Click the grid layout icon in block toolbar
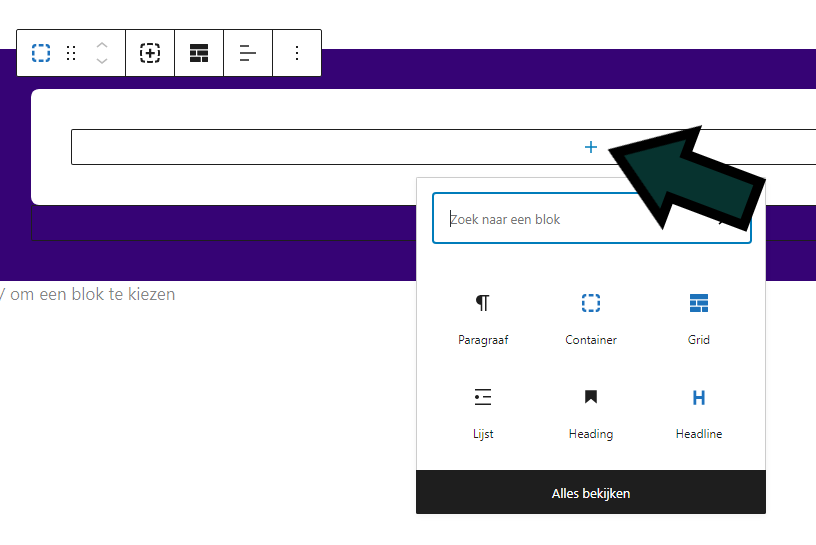This screenshot has height=545, width=816. (199, 53)
